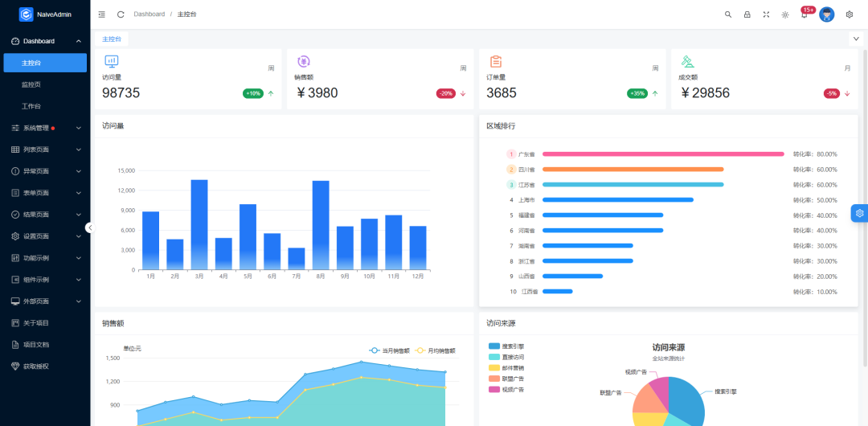Toggle the 直接访问 pie legend
Screen dimensions: 868x426
pos(506,357)
